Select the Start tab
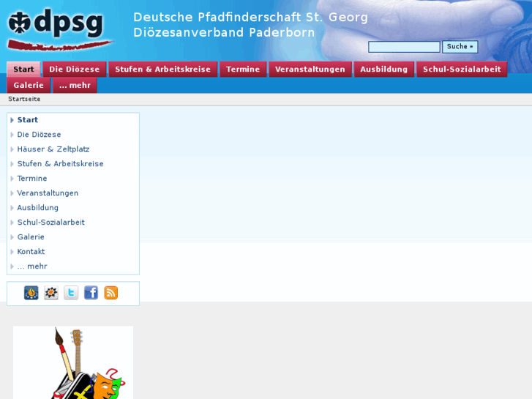The width and height of the screenshot is (532, 399). point(23,70)
